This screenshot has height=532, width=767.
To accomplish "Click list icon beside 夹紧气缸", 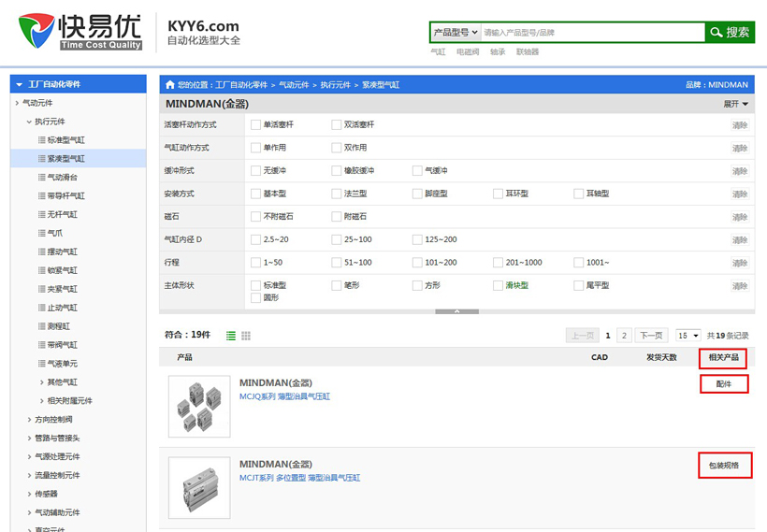I will point(42,289).
